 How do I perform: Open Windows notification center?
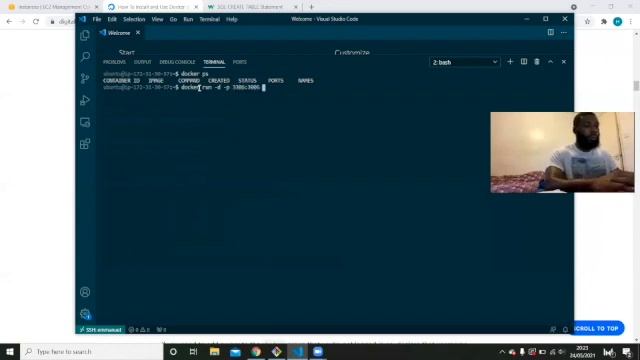click(627, 352)
